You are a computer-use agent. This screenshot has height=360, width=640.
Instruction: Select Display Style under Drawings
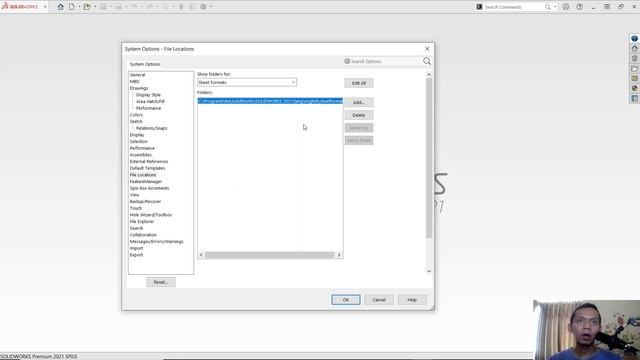[x=148, y=95]
